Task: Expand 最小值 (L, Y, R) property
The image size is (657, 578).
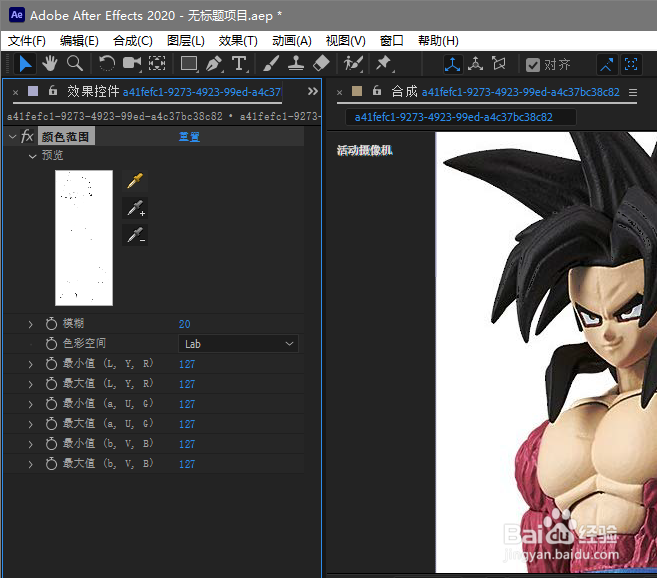Action: tap(30, 365)
